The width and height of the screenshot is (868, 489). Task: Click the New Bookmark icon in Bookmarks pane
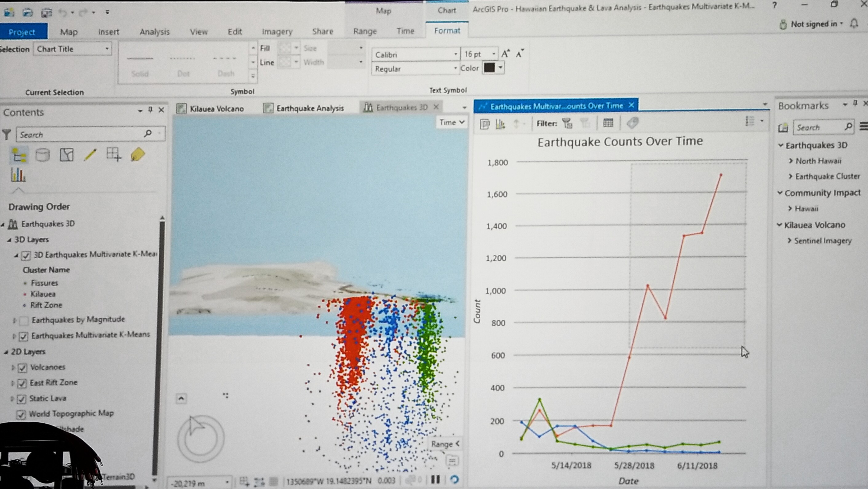pos(783,127)
